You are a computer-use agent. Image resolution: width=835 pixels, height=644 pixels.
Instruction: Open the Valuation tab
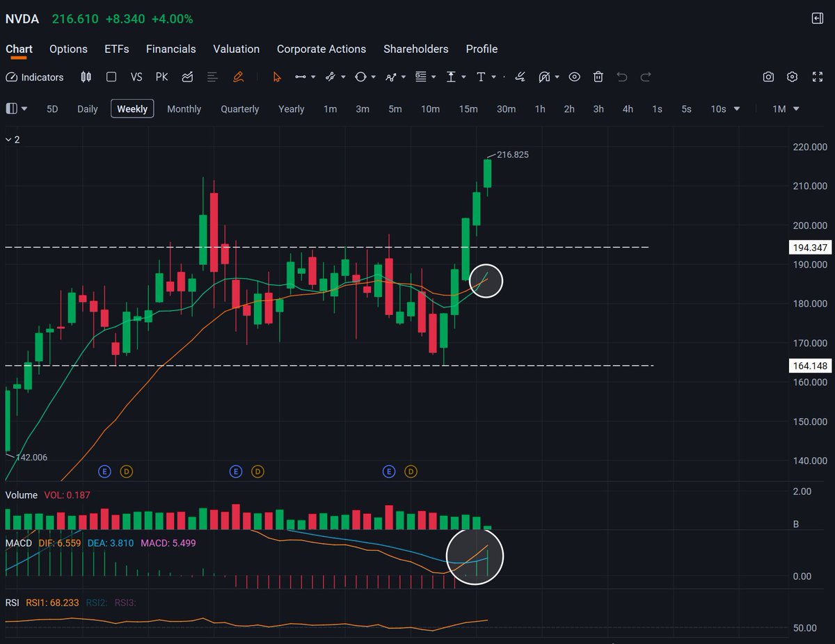(237, 49)
